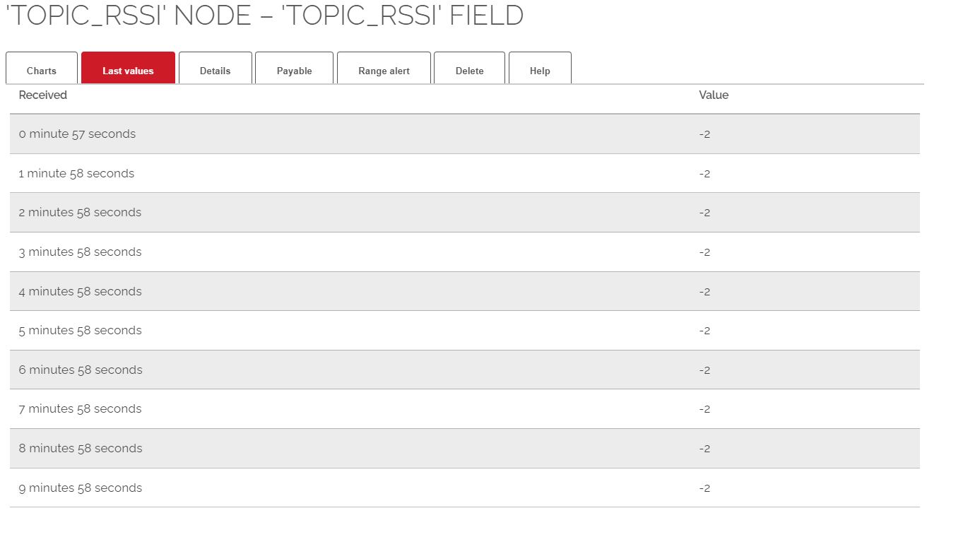
Task: Select the 0 minute 57 seconds row
Action: [77, 134]
